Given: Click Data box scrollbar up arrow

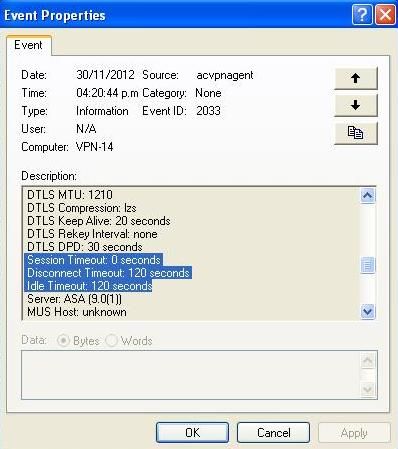Looking at the screenshot, I should click(x=368, y=360).
